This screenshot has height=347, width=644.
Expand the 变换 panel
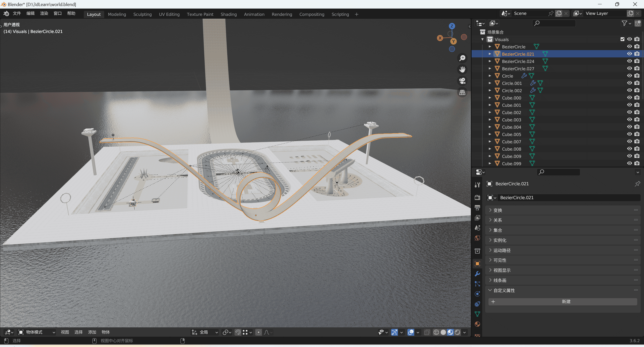point(563,210)
